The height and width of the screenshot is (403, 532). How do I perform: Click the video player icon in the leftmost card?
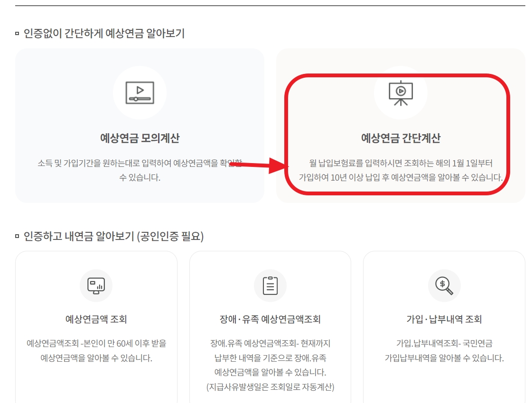[140, 92]
